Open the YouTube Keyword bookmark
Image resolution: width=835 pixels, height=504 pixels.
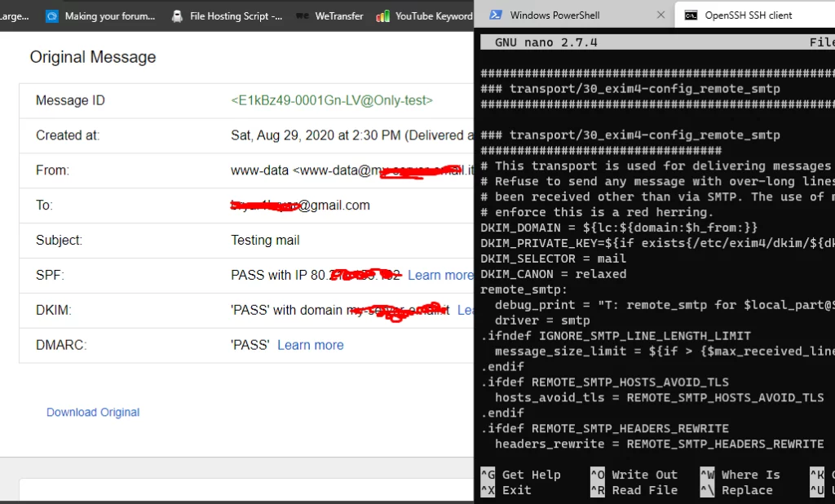(x=424, y=16)
